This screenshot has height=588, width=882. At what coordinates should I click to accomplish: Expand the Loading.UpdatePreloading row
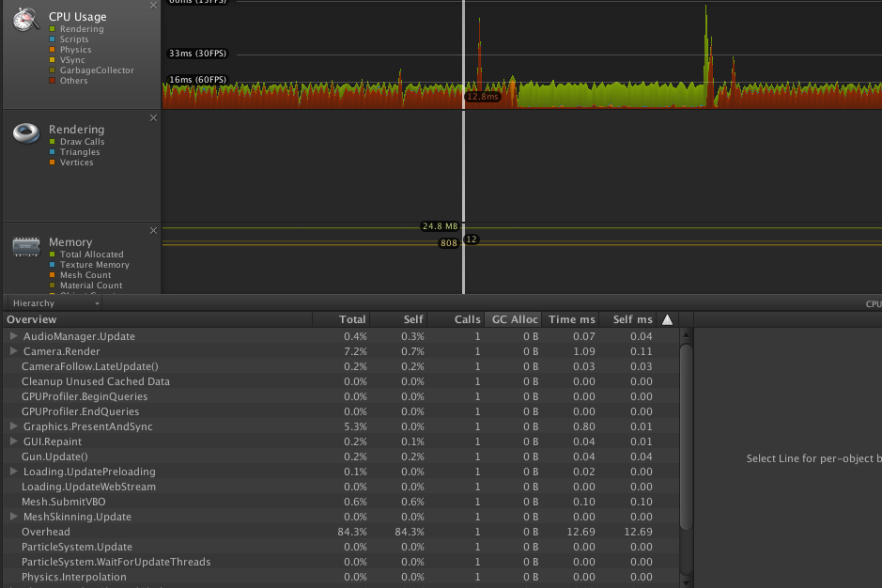[13, 471]
